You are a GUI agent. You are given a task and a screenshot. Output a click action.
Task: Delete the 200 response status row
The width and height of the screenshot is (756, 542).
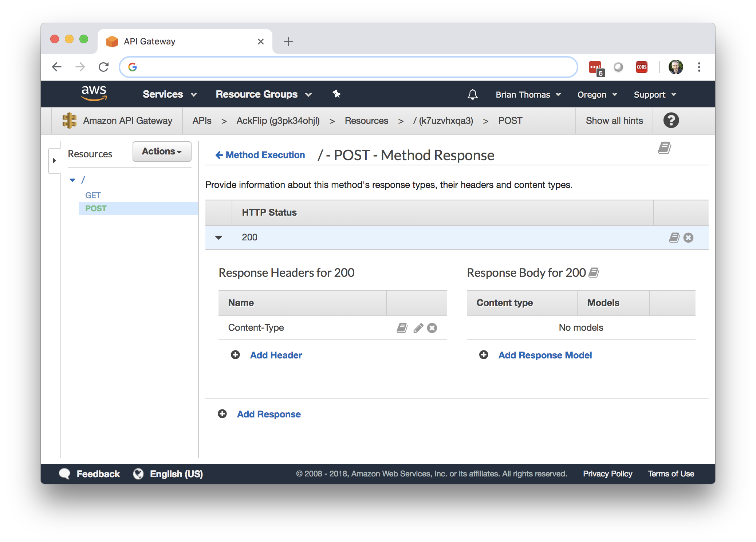[688, 237]
